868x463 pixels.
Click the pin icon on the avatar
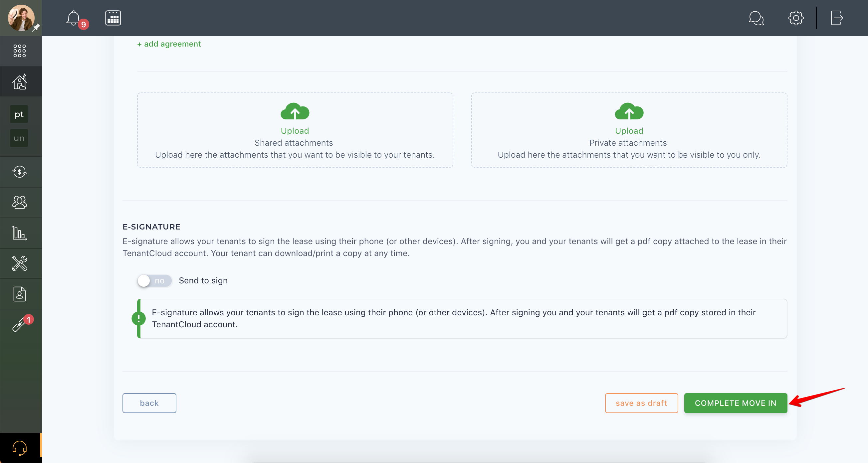pyautogui.click(x=36, y=27)
